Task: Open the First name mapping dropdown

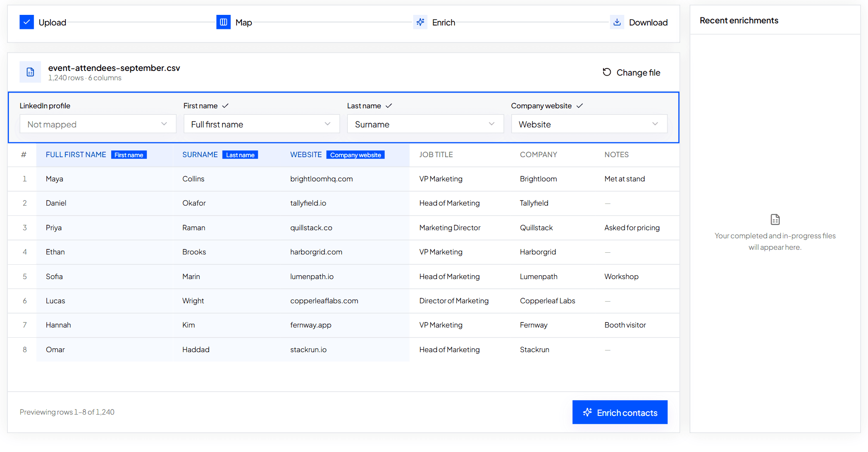Action: tap(262, 124)
